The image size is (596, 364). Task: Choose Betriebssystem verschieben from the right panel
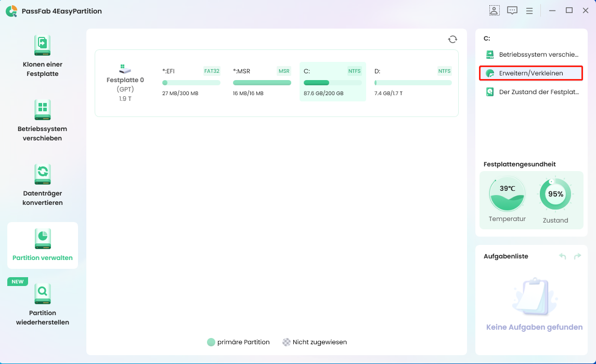click(x=530, y=54)
